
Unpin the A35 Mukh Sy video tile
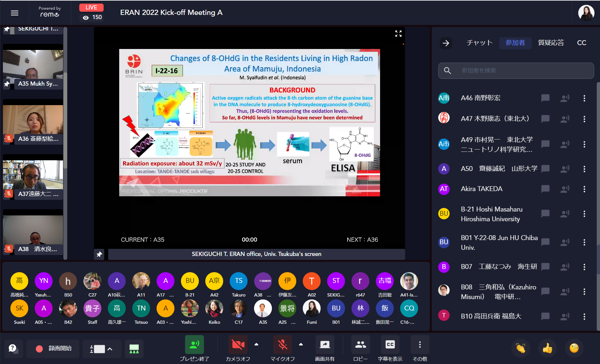click(x=7, y=84)
